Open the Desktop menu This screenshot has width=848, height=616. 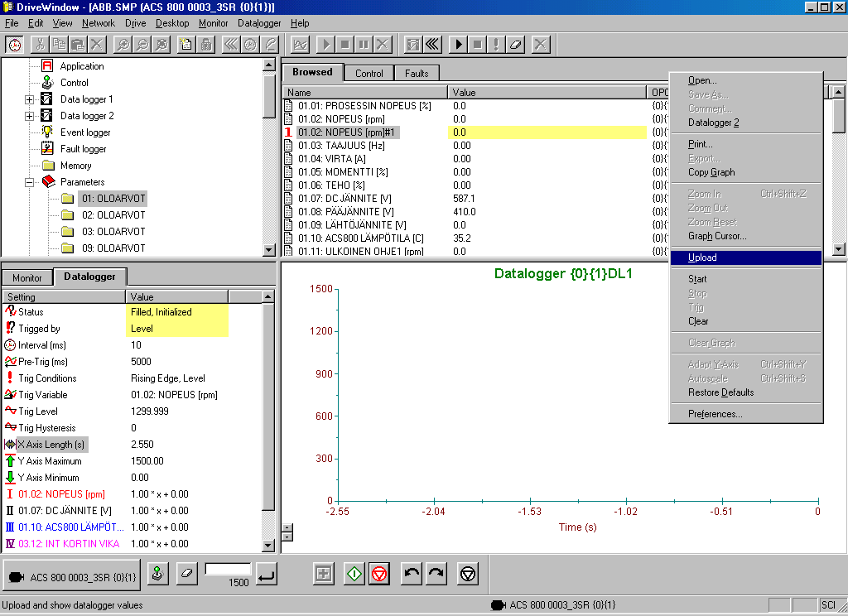172,23
